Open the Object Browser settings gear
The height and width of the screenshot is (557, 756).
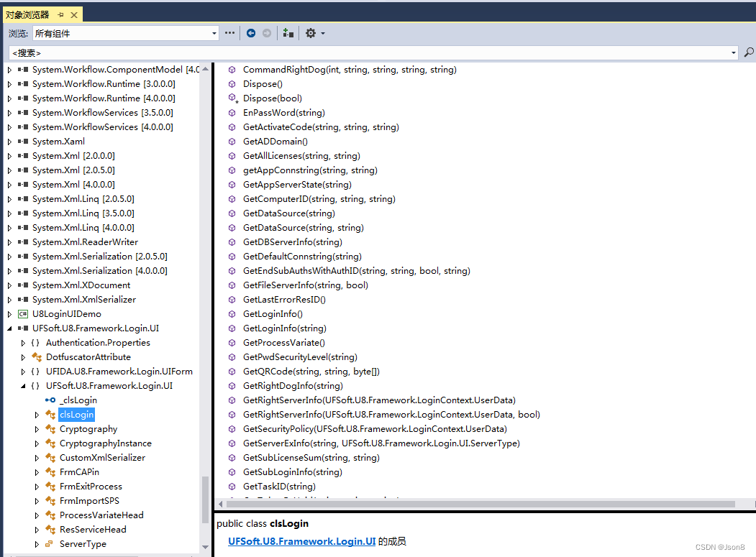(311, 33)
